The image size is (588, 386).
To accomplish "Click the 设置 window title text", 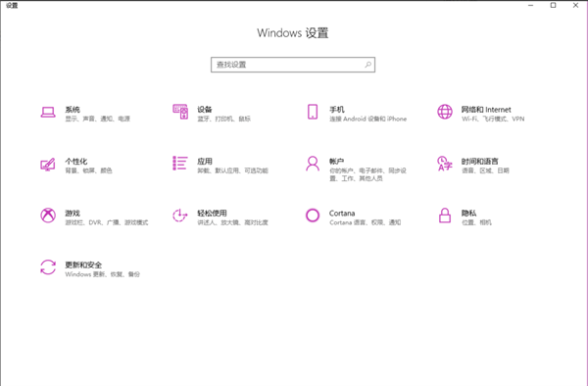I will pos(12,5).
